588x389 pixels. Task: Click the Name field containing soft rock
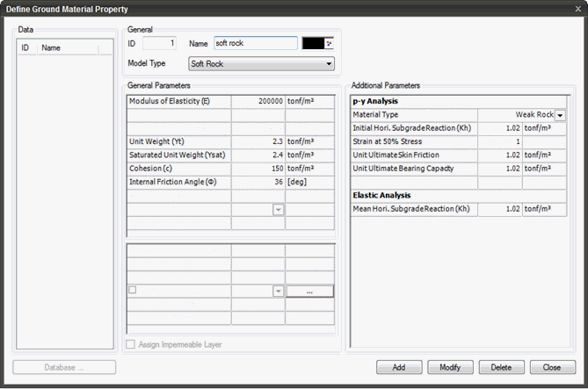point(256,43)
